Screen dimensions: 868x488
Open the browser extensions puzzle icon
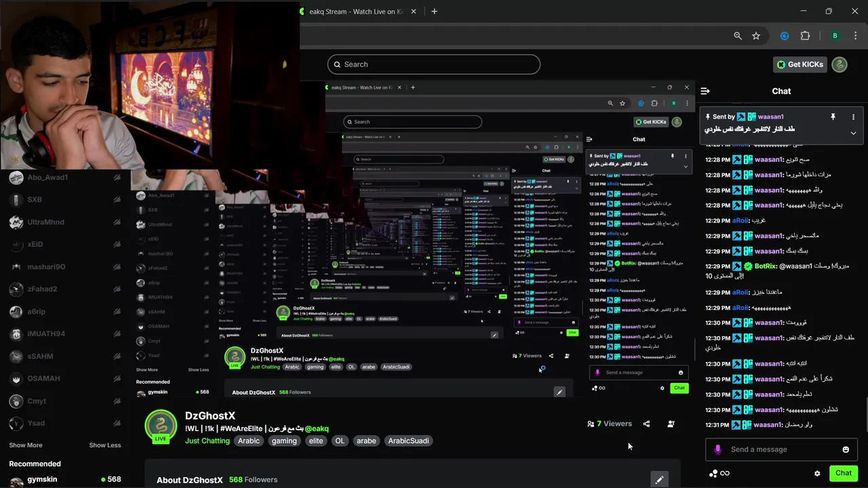[805, 36]
